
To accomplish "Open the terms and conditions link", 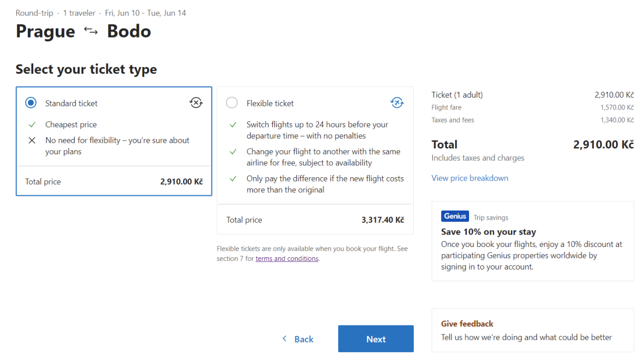I will pyautogui.click(x=287, y=259).
